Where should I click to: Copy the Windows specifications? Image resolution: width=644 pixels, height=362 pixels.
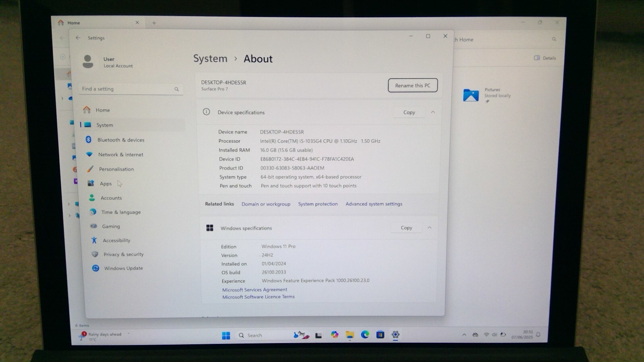[407, 228]
